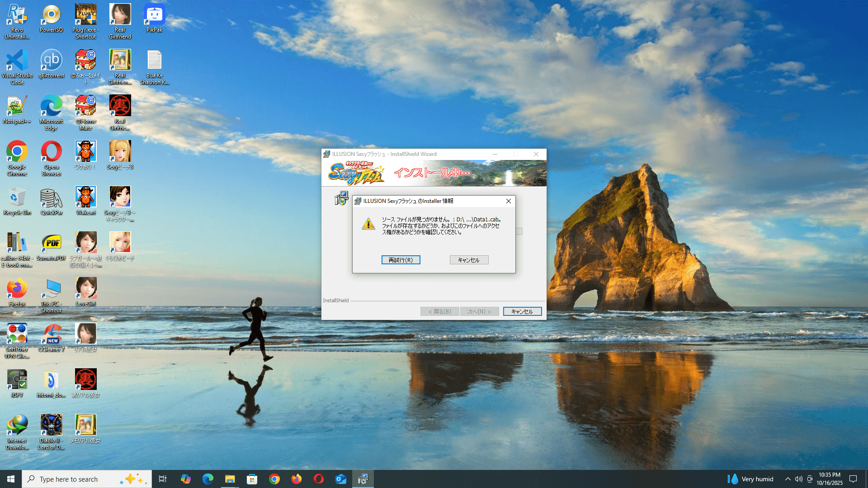Open File Explorer from the taskbar
Viewport: 868px width, 488px height.
[230, 479]
